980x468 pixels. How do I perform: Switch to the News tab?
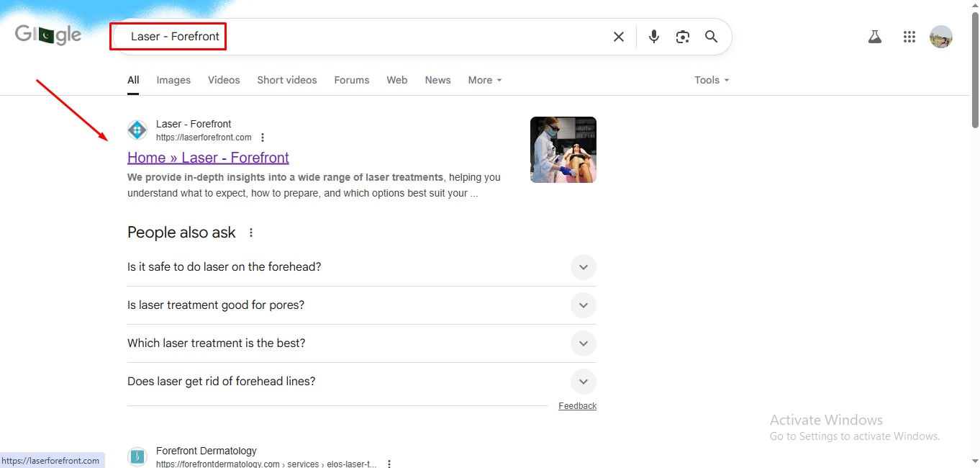click(x=437, y=80)
